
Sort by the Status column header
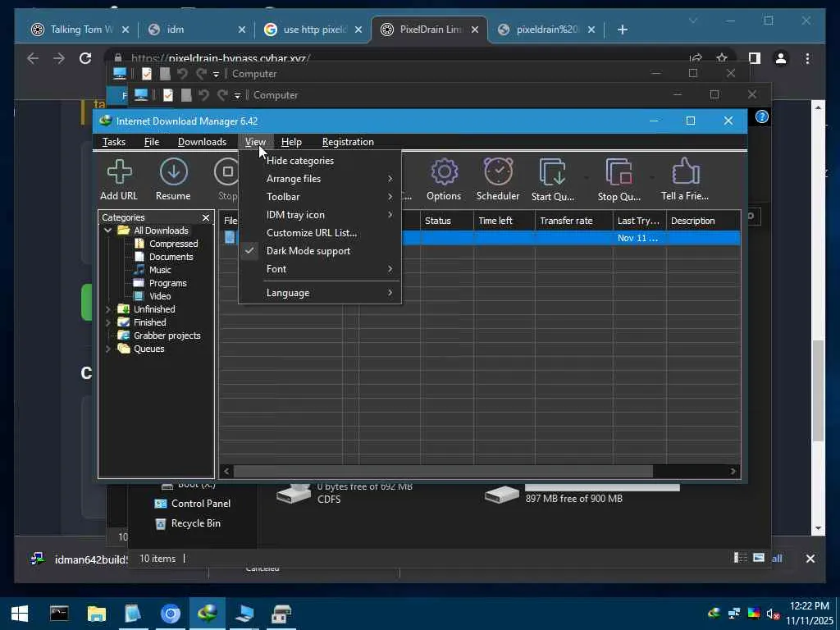click(447, 221)
